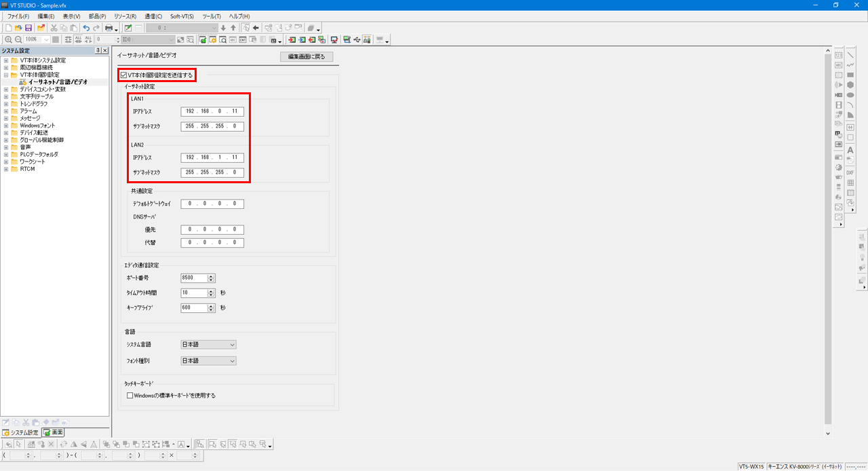Select the line drawing tool

tap(850, 55)
